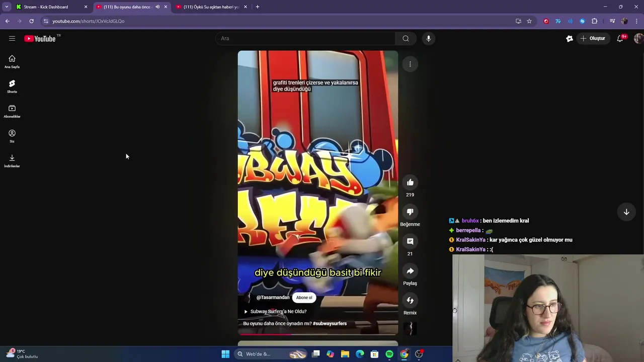
Task: Mute the playing tab via speaker icon
Action: click(x=157, y=7)
